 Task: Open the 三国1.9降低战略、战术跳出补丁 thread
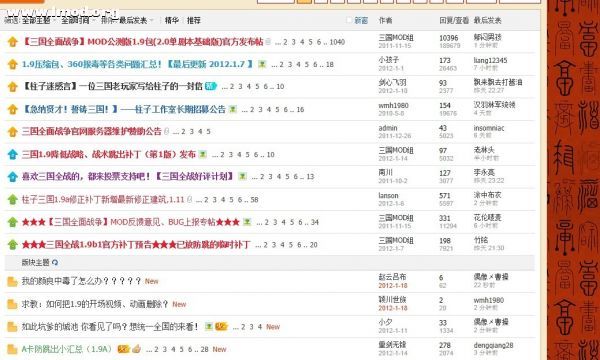coord(109,154)
